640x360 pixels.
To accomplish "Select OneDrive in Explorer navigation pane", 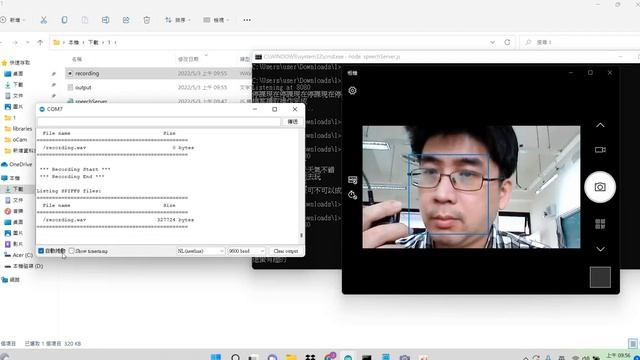I will (17, 164).
